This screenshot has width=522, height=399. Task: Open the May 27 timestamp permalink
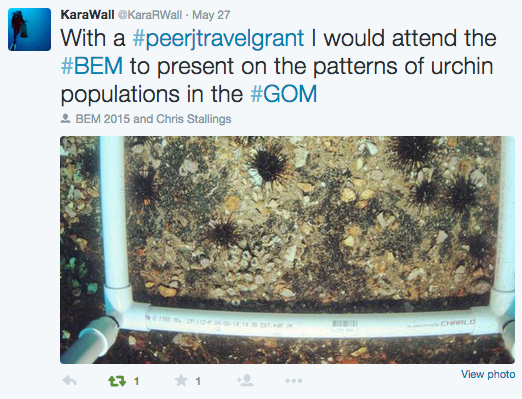(211, 15)
